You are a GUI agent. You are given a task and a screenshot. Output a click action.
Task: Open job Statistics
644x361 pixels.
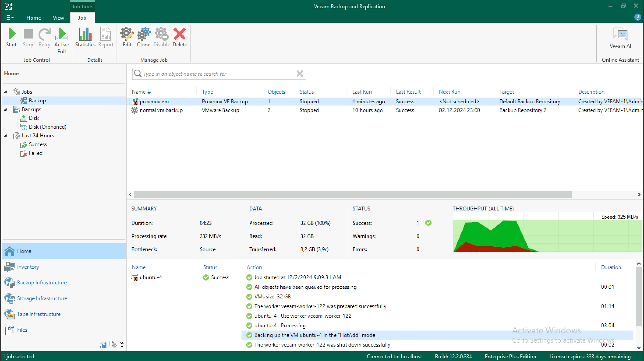coord(85,37)
